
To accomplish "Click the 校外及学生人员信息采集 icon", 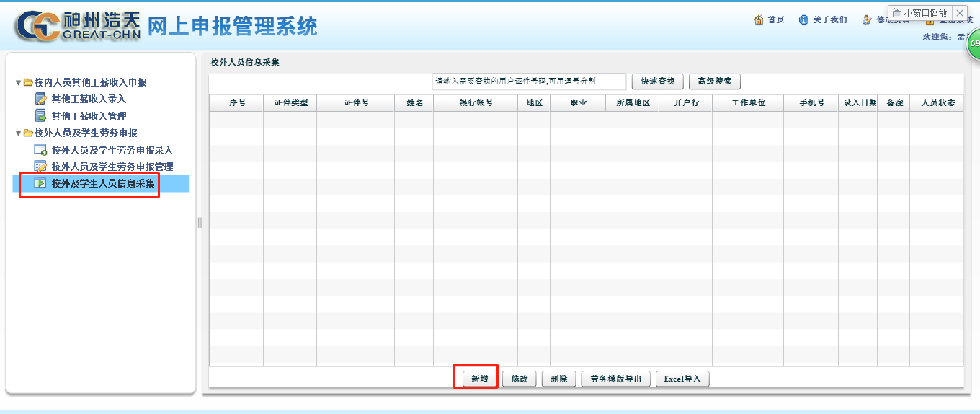I will click(x=40, y=183).
